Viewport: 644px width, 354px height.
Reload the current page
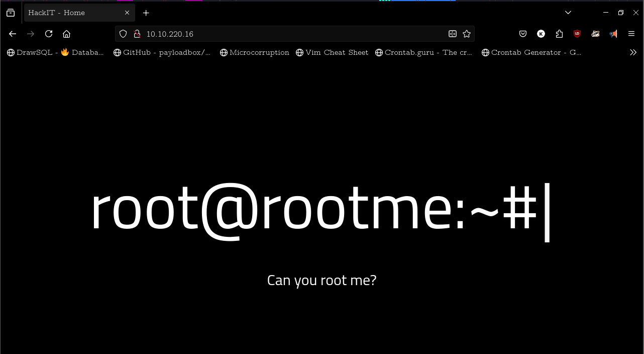(49, 34)
